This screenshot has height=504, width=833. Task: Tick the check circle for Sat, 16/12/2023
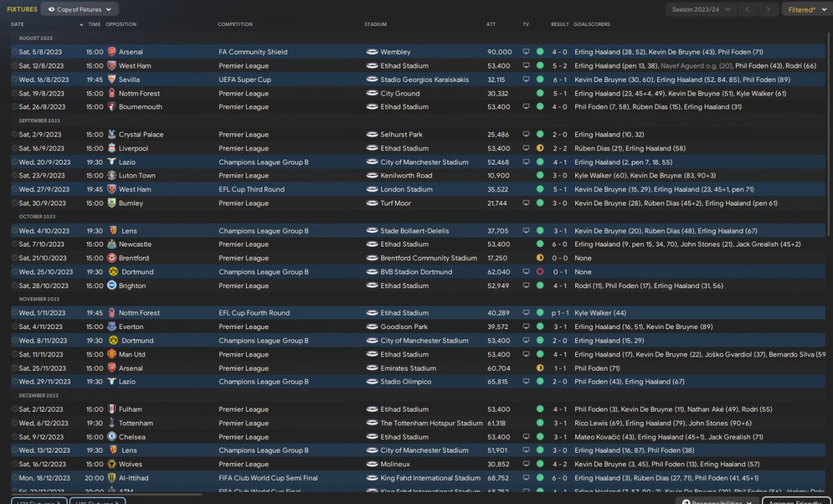(14, 464)
